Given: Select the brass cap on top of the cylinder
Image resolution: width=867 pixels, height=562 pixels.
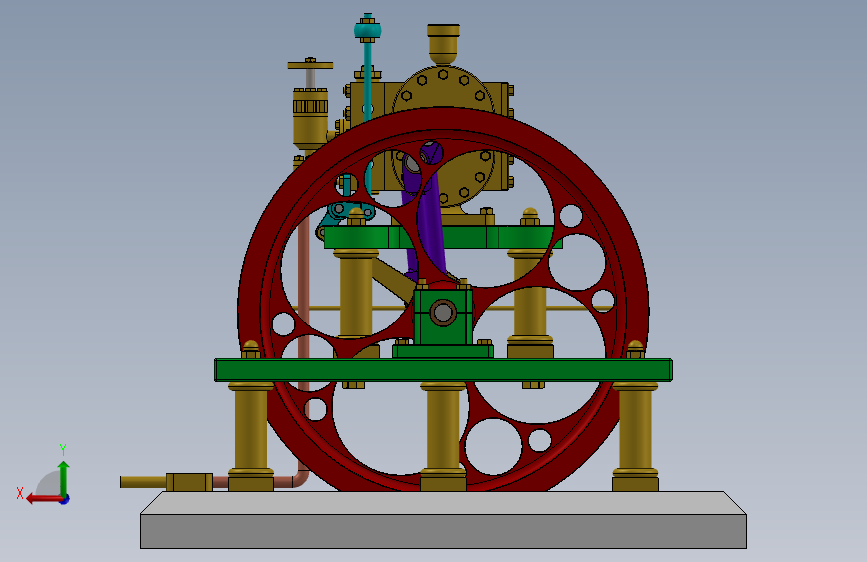Looking at the screenshot, I should (x=443, y=44).
